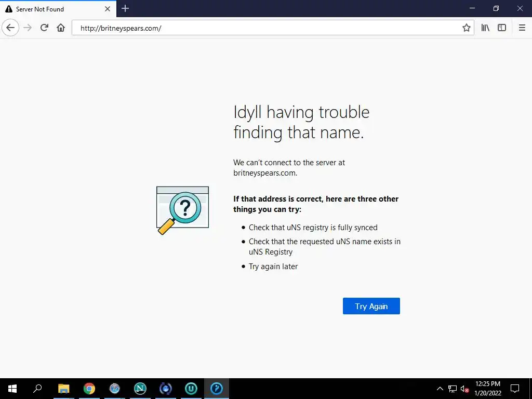532x399 pixels.
Task: Toggle the sidebar icon in the toolbar
Action: click(x=502, y=28)
